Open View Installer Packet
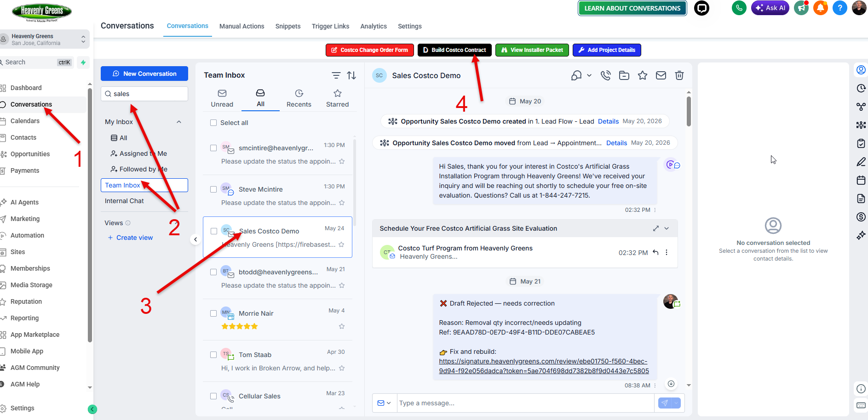 click(x=532, y=50)
